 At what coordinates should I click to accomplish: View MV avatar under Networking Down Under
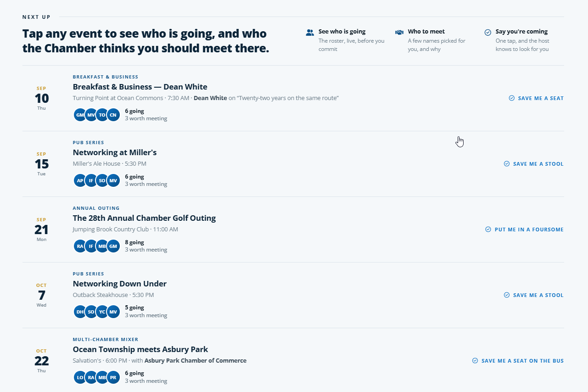113,312
